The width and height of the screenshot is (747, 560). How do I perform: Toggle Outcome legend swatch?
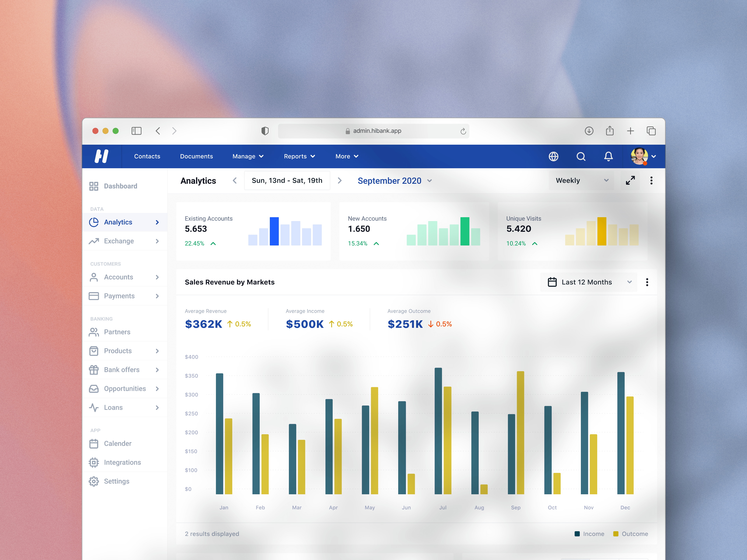pyautogui.click(x=616, y=534)
